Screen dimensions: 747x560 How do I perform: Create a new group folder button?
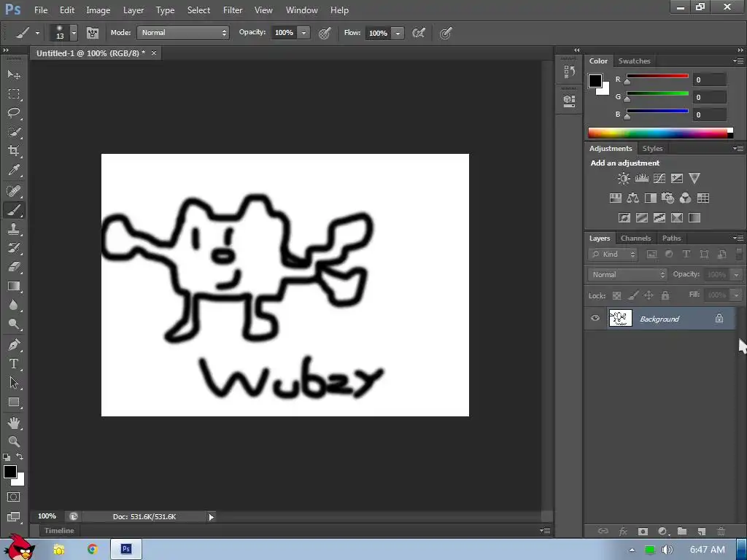682,531
